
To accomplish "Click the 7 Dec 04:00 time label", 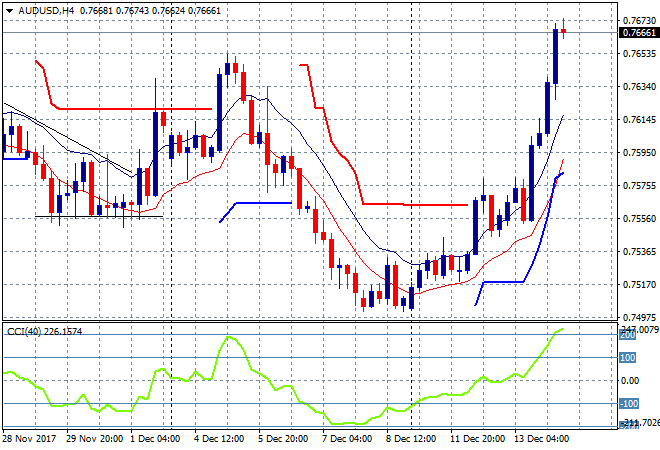I will [x=347, y=439].
